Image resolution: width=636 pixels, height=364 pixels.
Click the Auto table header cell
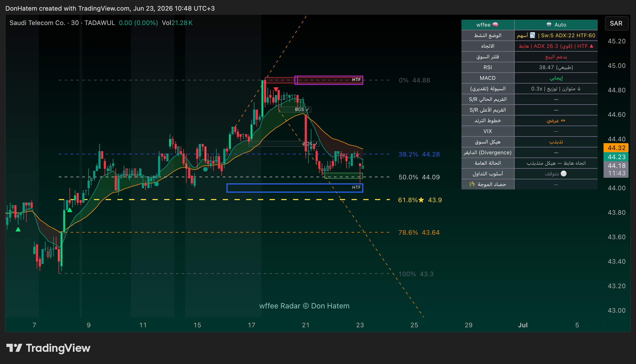point(556,25)
